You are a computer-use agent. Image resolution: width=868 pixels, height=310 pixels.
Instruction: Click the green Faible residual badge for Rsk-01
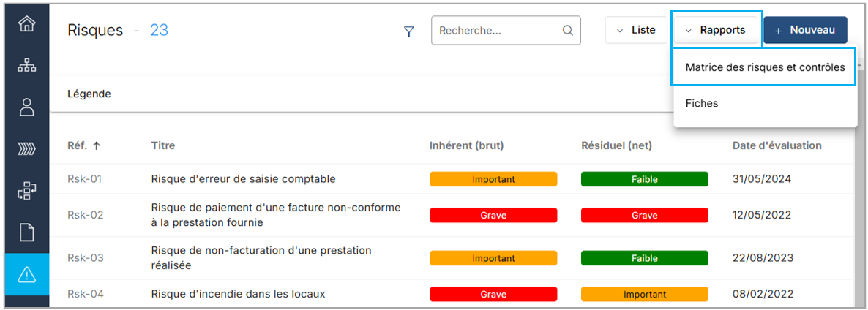pyautogui.click(x=644, y=179)
